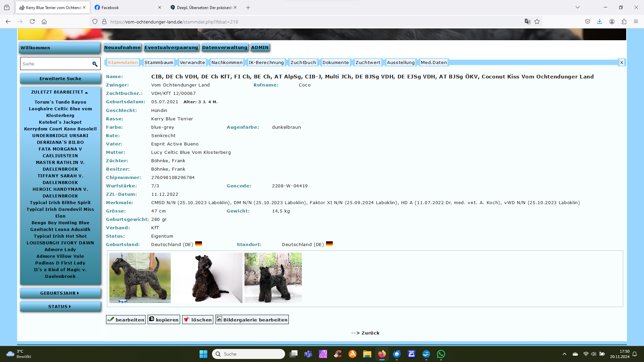Click the search magnifier icon in sidebar
The image size is (644, 362).
[x=95, y=64]
